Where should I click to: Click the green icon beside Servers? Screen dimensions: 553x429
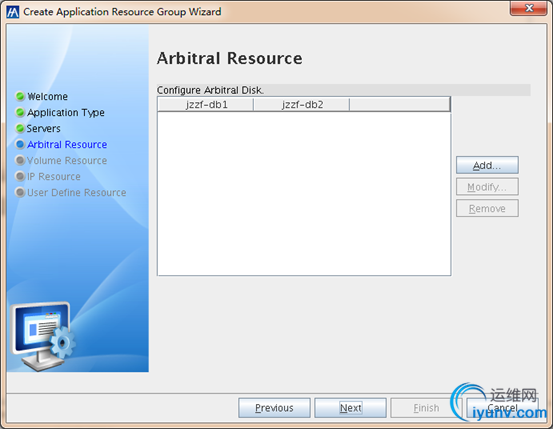(20, 128)
